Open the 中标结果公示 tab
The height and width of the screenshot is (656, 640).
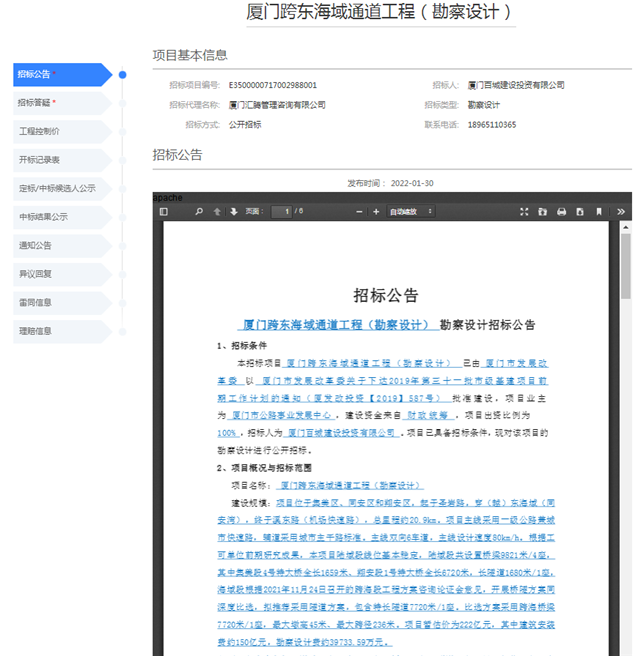(63, 217)
